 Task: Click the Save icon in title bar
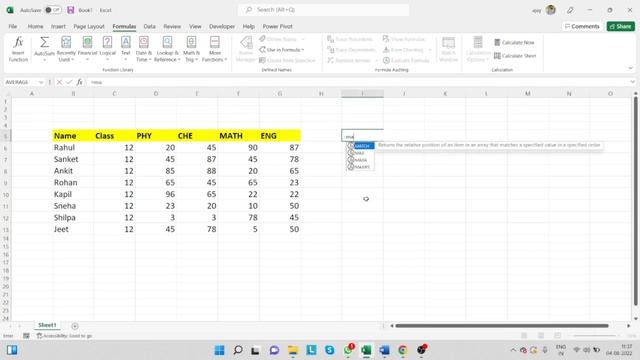click(71, 10)
